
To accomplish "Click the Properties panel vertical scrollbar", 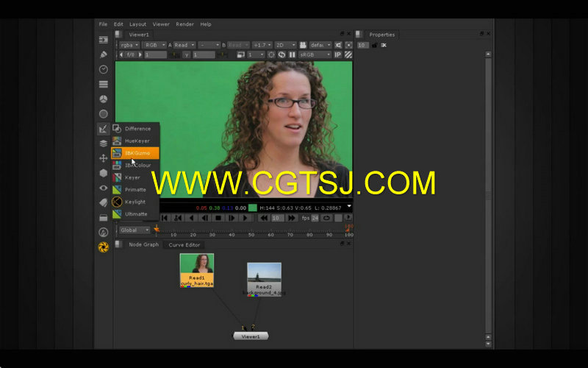I will point(488,195).
